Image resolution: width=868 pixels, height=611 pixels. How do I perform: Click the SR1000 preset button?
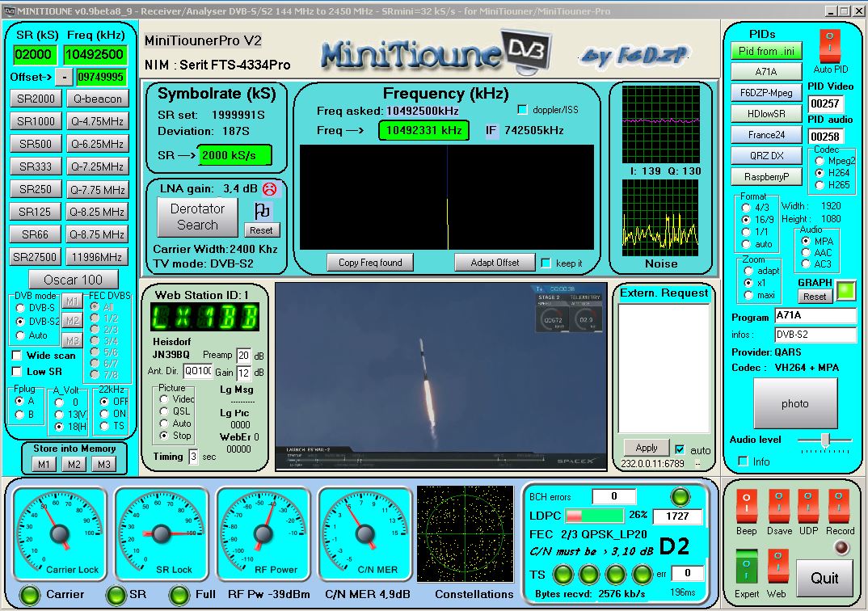36,121
